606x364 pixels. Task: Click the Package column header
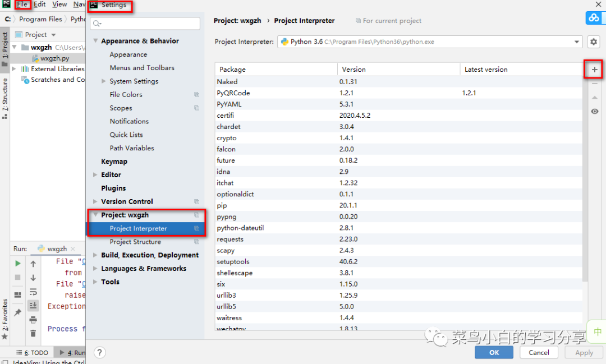tap(276, 70)
